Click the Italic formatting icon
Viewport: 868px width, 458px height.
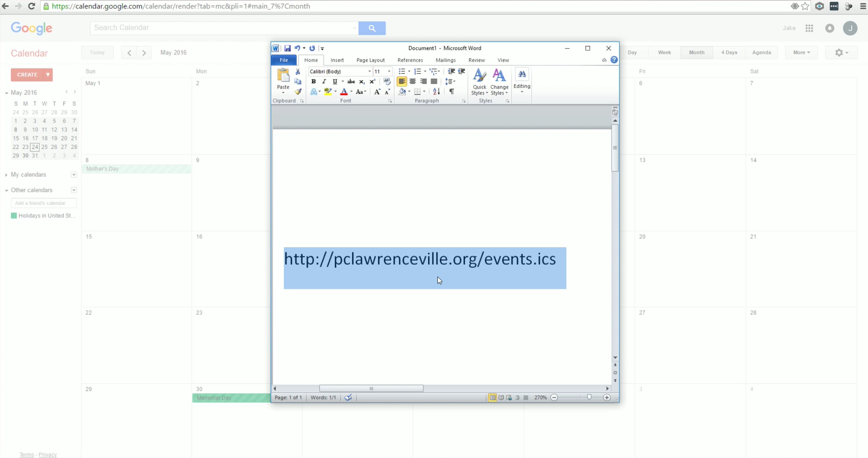pyautogui.click(x=324, y=81)
